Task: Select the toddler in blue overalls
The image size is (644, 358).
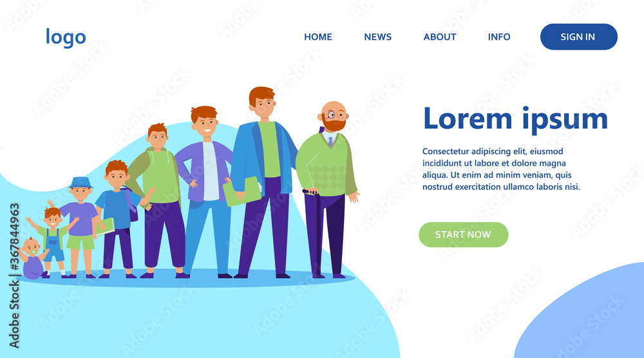Action: point(53,242)
